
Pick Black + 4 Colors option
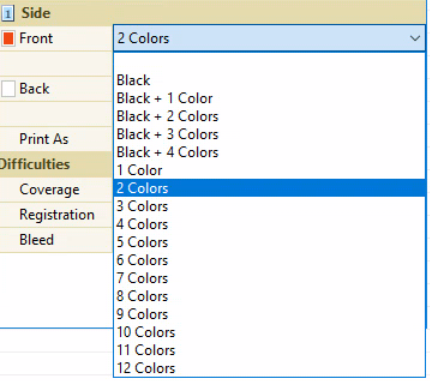(269, 152)
